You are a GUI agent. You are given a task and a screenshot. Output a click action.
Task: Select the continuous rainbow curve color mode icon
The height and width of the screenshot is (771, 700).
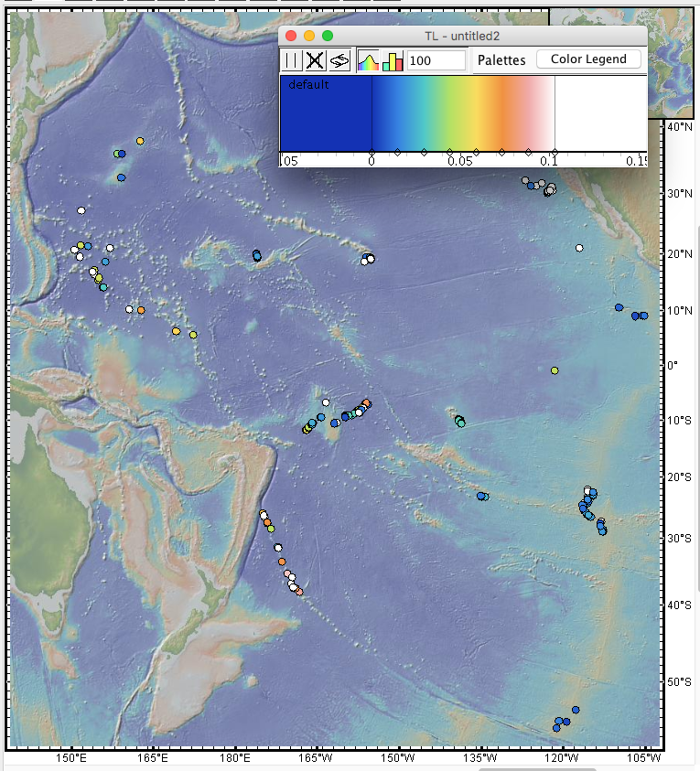click(368, 61)
